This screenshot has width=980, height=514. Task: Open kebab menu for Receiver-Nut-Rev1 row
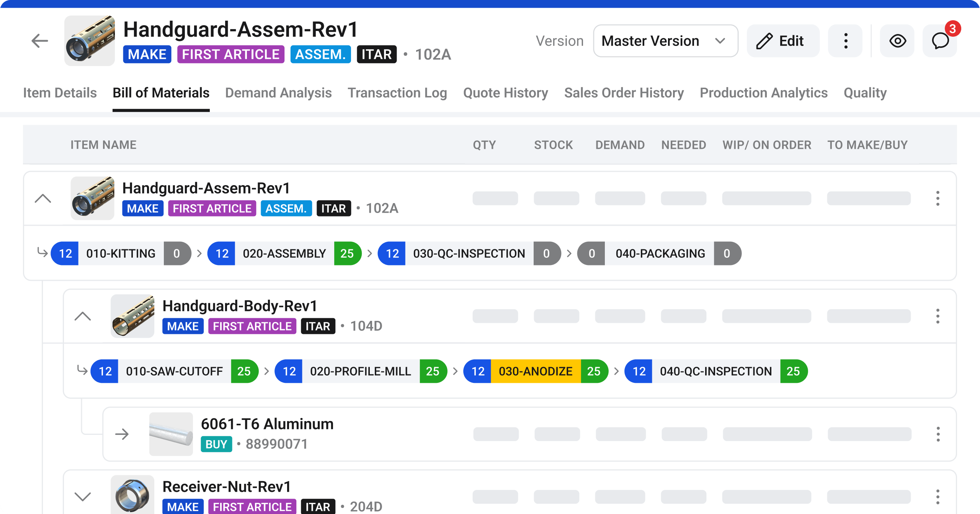(x=938, y=496)
